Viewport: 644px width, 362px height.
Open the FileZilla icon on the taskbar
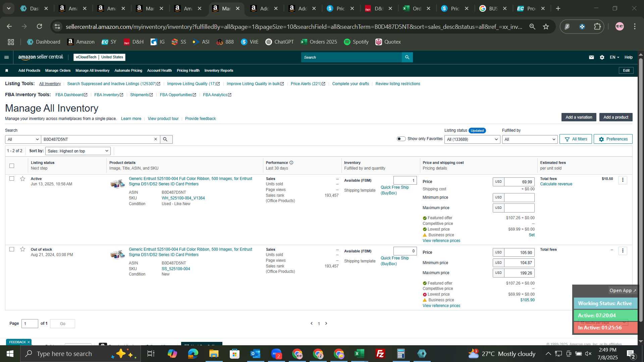point(380,354)
